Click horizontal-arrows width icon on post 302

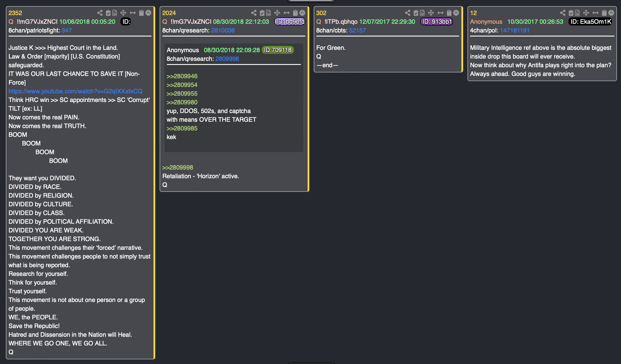pyautogui.click(x=440, y=13)
